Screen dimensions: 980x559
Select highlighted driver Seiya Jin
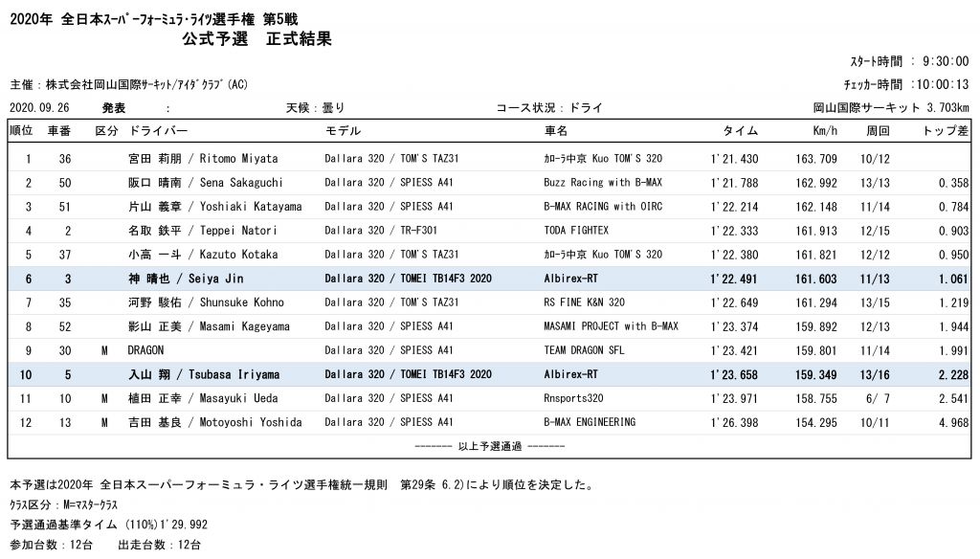187,279
